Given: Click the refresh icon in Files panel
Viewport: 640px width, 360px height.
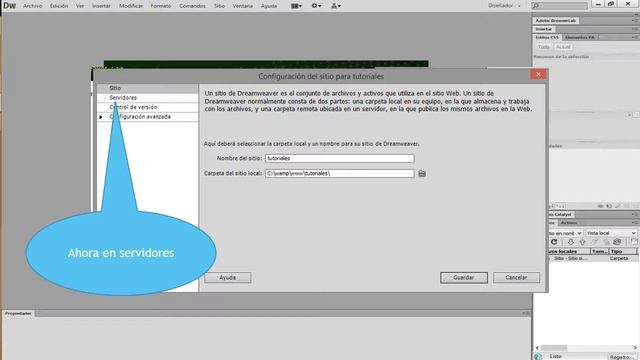Looking at the screenshot, I should (x=554, y=242).
